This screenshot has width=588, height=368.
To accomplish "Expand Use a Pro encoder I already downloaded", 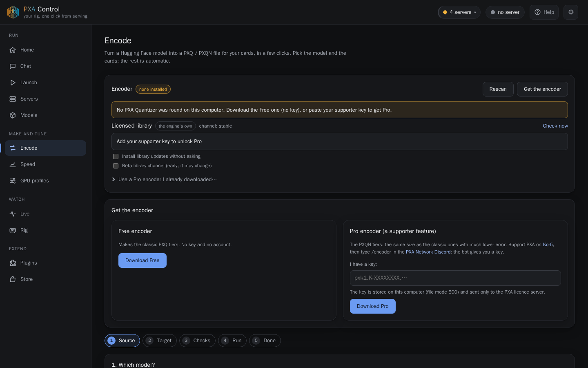I will click(x=164, y=180).
